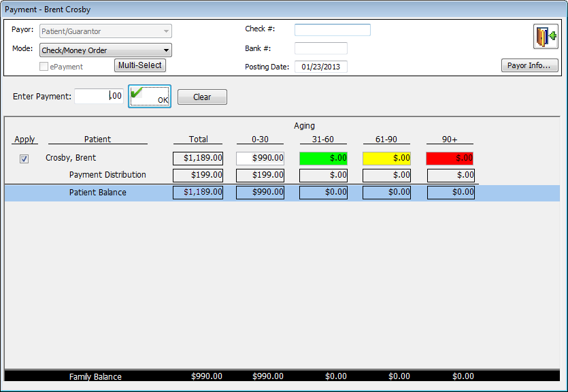The height and width of the screenshot is (392, 568).
Task: Click the Total $1,189.00 cell for Crosby, Brent
Action: point(198,158)
